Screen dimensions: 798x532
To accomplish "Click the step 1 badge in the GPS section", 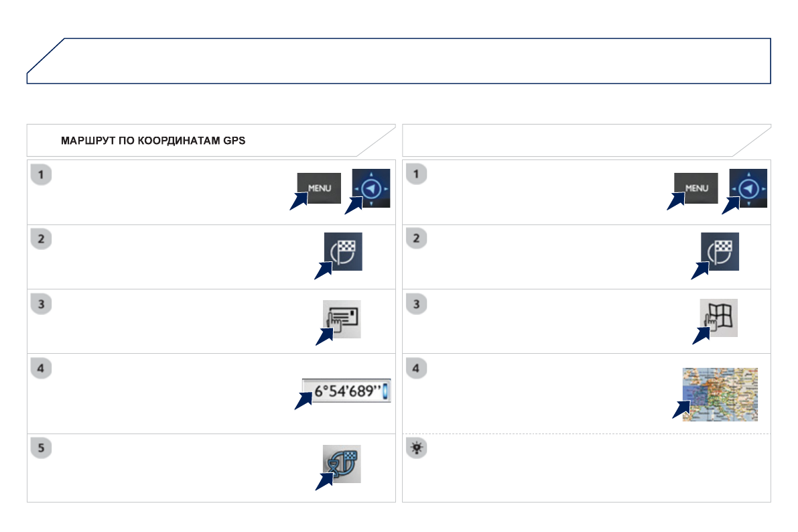I will 41,175.
